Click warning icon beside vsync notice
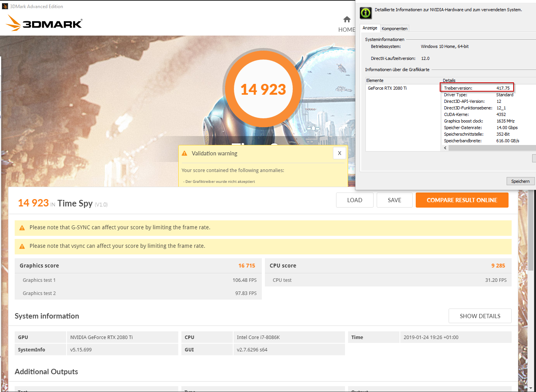The height and width of the screenshot is (392, 536). pyautogui.click(x=22, y=246)
